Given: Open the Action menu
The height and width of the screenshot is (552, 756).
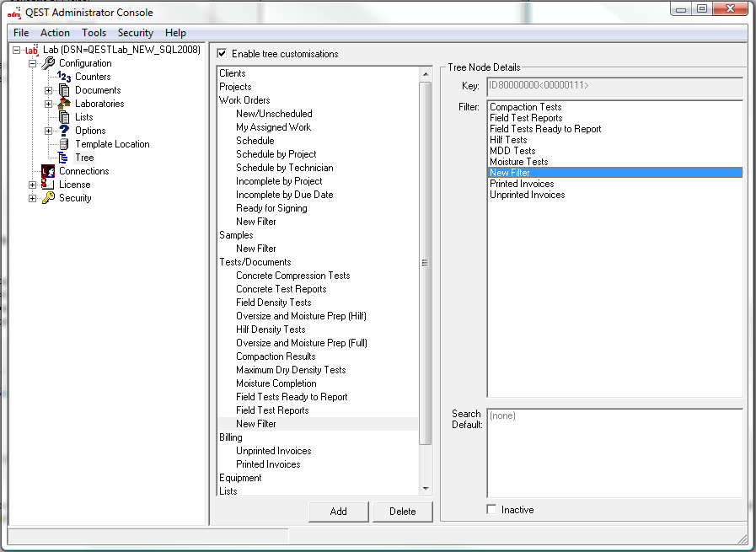Looking at the screenshot, I should [55, 33].
